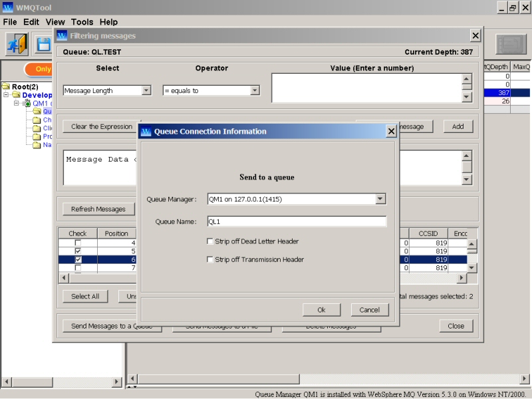Click the greyed toolbar icon at far right

[x=511, y=44]
